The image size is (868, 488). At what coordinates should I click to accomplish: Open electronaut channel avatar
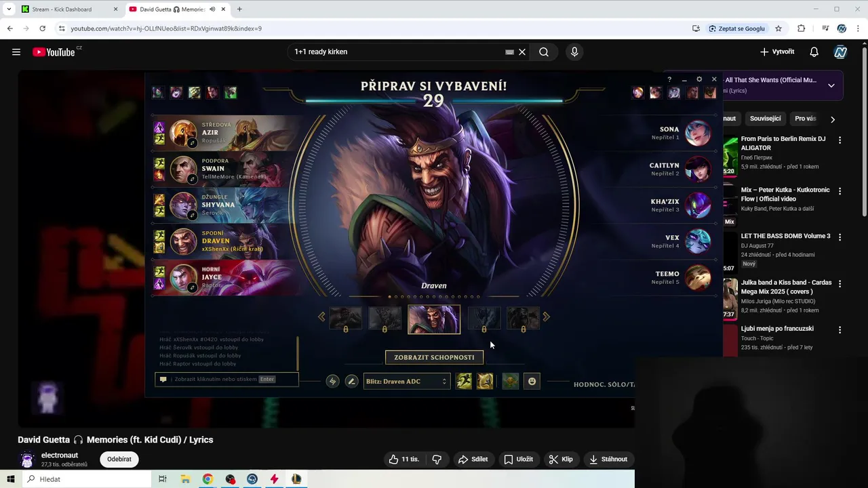pyautogui.click(x=27, y=460)
